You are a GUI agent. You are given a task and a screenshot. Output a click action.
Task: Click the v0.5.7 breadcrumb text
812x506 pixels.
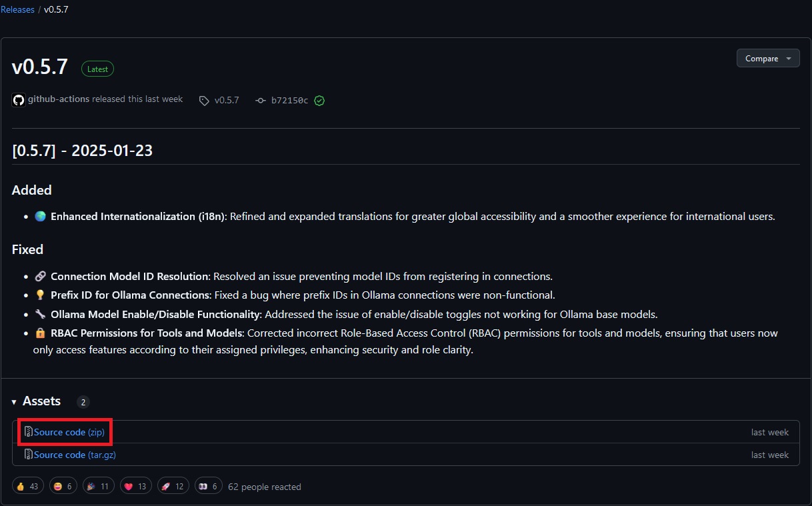56,10
